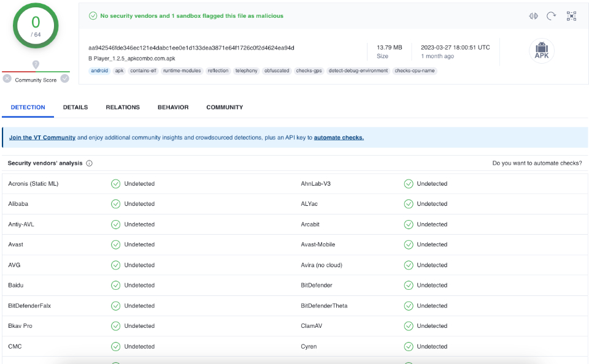Click the Join the VT Community link
Viewport: 589px width, 364px height.
tap(42, 138)
